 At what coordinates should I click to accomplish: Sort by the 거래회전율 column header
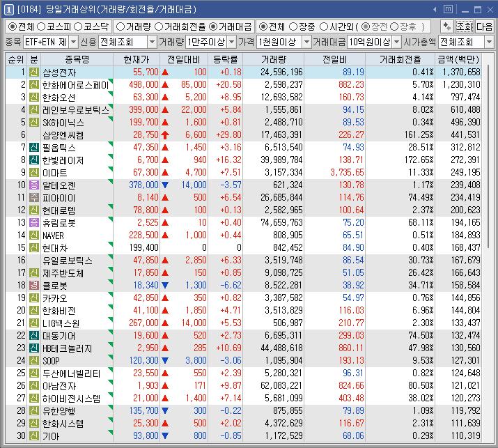tap(400, 59)
